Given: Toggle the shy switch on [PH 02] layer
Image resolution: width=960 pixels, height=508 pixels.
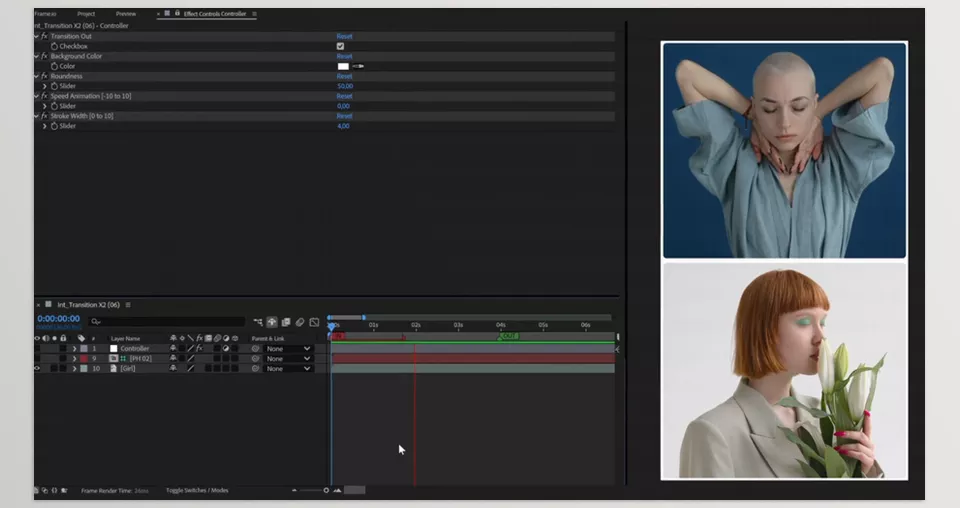Looking at the screenshot, I should (173, 358).
